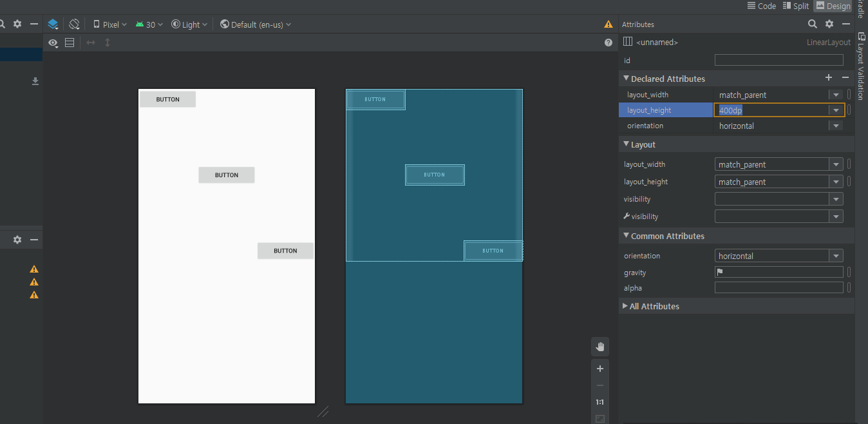Switch to the Code view tab
The width and height of the screenshot is (868, 424).
tap(761, 6)
